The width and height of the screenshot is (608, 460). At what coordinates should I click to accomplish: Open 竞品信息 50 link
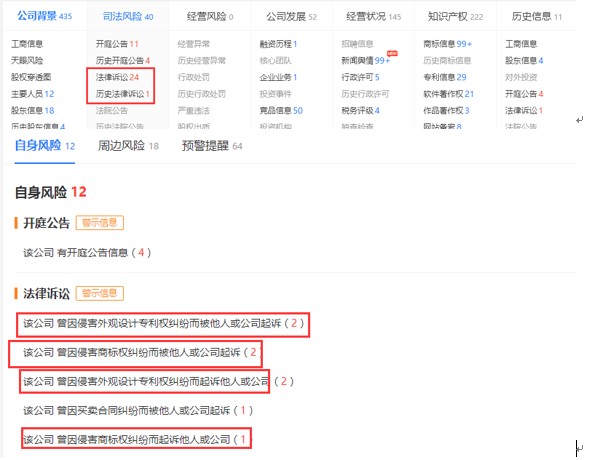(x=281, y=111)
